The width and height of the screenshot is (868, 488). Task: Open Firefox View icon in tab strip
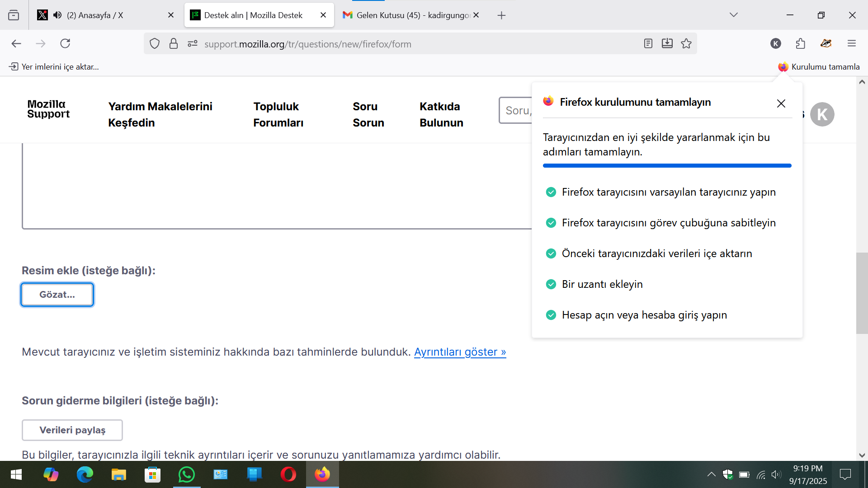point(14,15)
